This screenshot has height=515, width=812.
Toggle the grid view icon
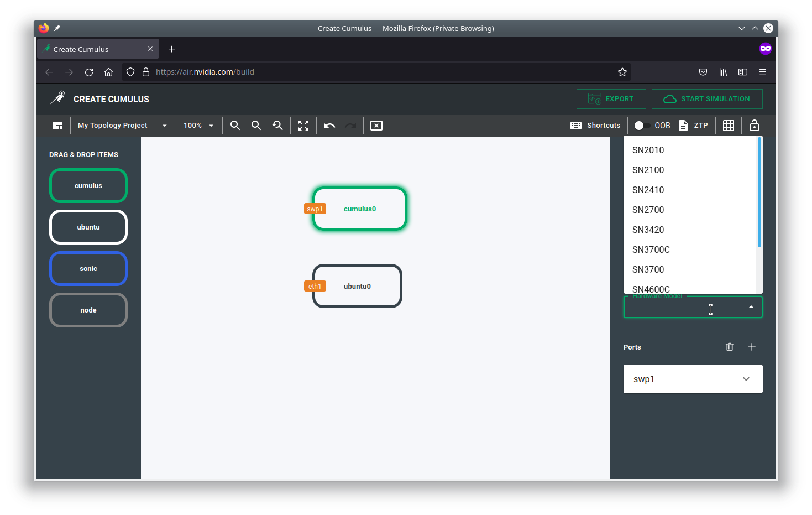[729, 126]
